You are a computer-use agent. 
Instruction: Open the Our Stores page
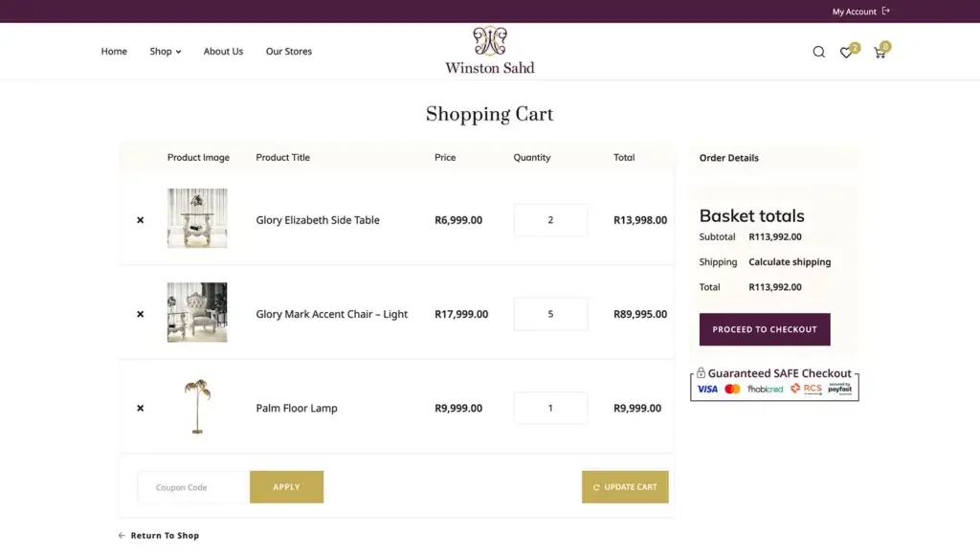[289, 52]
